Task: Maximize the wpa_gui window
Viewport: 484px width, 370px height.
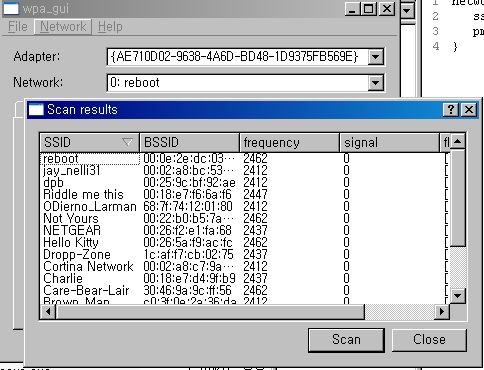Action: tap(369, 9)
